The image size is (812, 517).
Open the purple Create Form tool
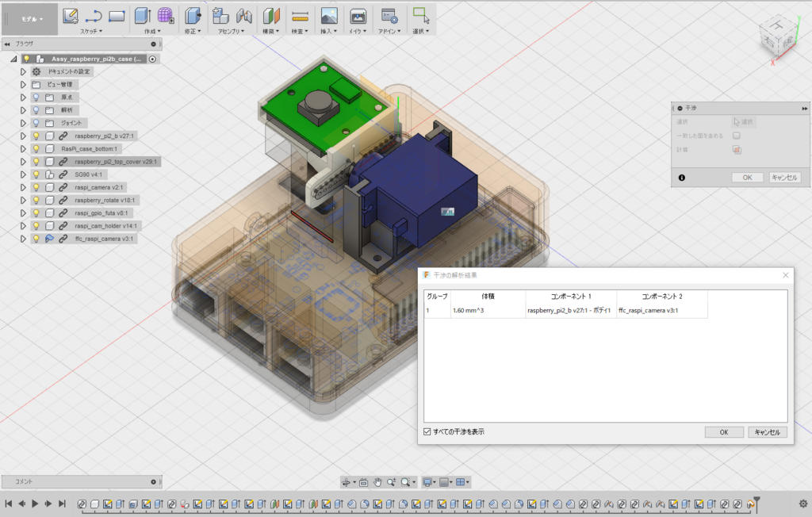[x=166, y=16]
